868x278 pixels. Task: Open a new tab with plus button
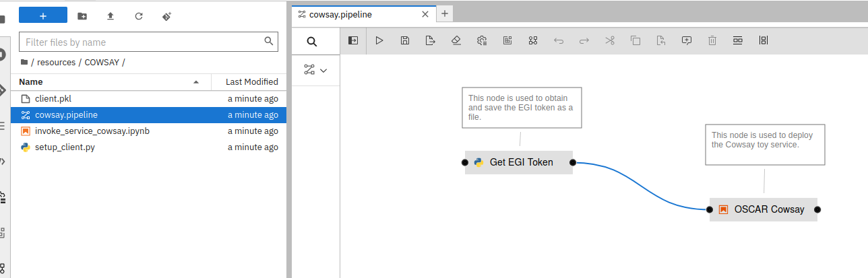tap(445, 13)
